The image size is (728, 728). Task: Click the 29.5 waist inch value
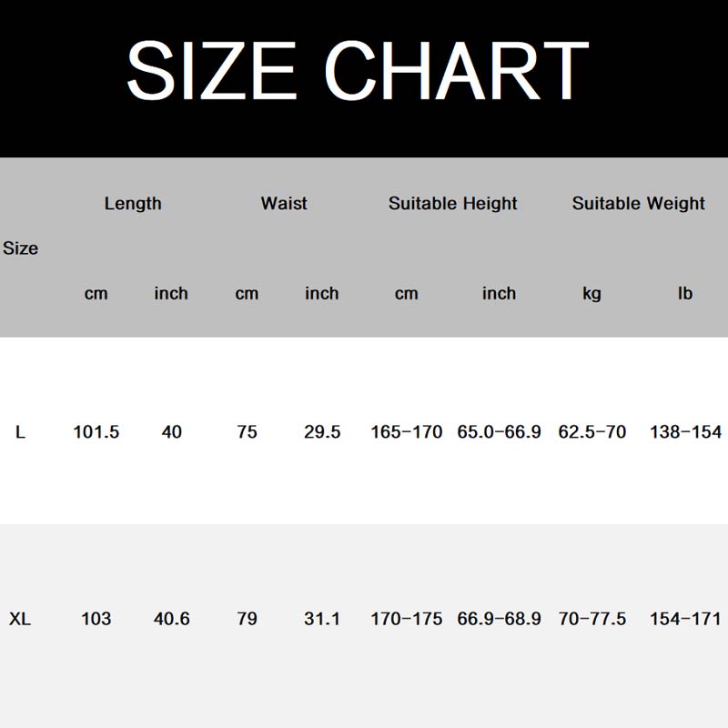[x=322, y=432]
